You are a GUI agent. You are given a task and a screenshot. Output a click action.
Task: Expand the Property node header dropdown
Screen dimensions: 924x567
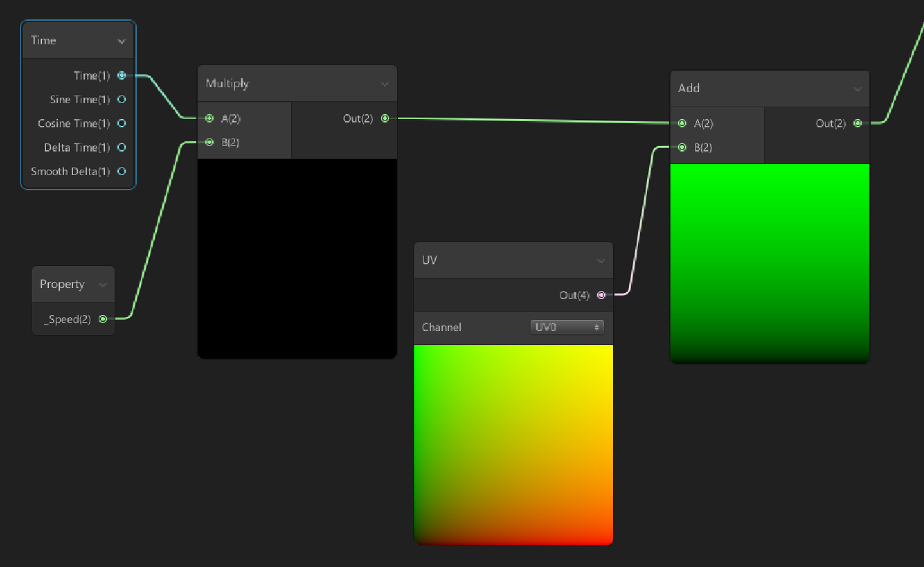click(x=103, y=284)
